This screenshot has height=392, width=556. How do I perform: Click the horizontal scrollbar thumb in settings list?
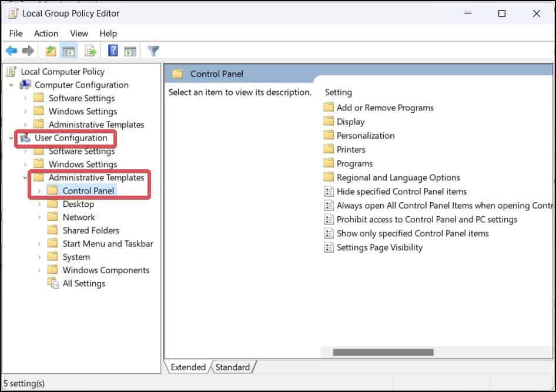point(383,352)
